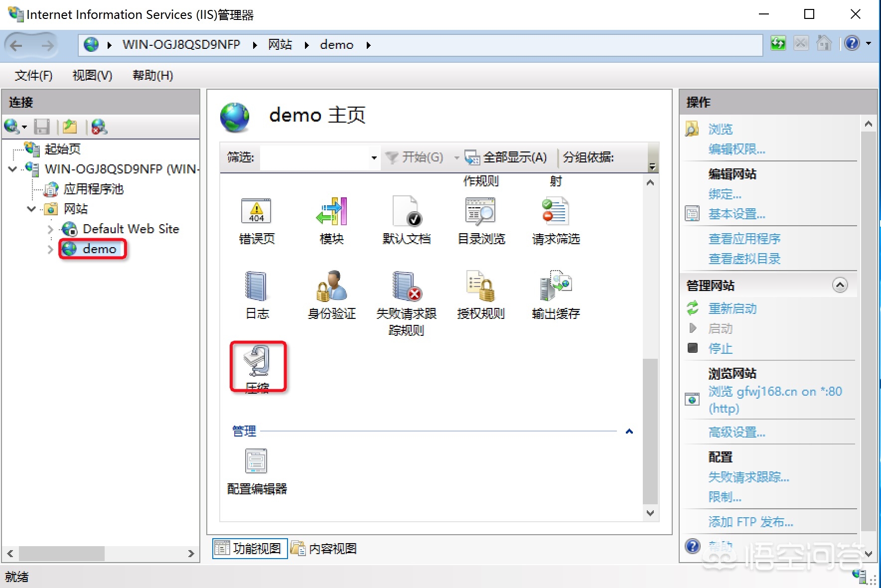Click the greyed-out stop loading toolbar icon
881x588 pixels.
(801, 44)
